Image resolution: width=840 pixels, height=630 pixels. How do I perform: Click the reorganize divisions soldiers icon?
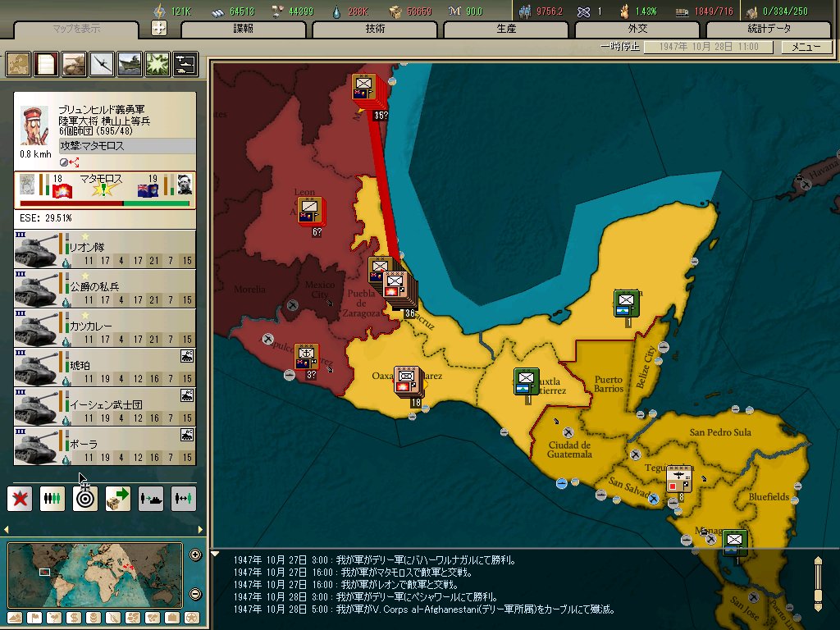[x=52, y=498]
